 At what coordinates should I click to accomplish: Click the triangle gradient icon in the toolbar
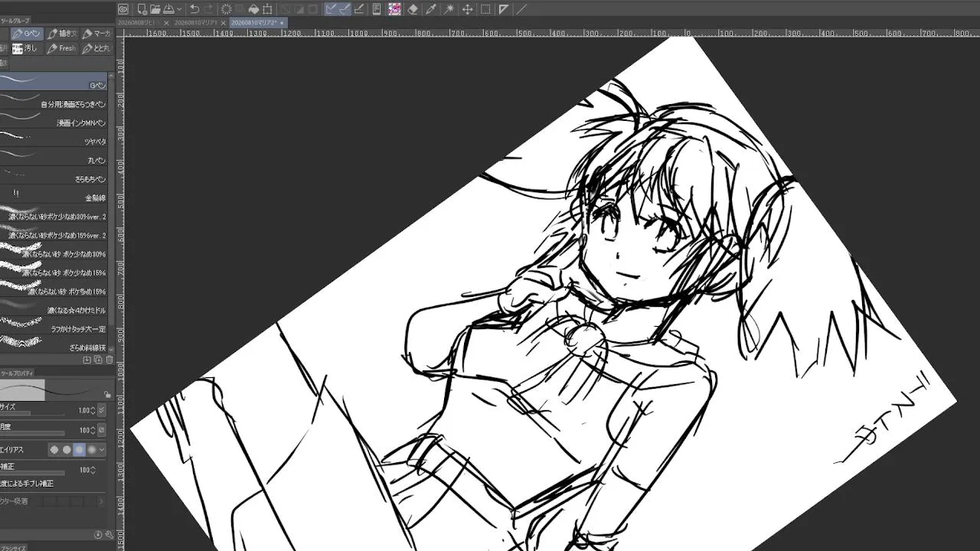(x=504, y=9)
